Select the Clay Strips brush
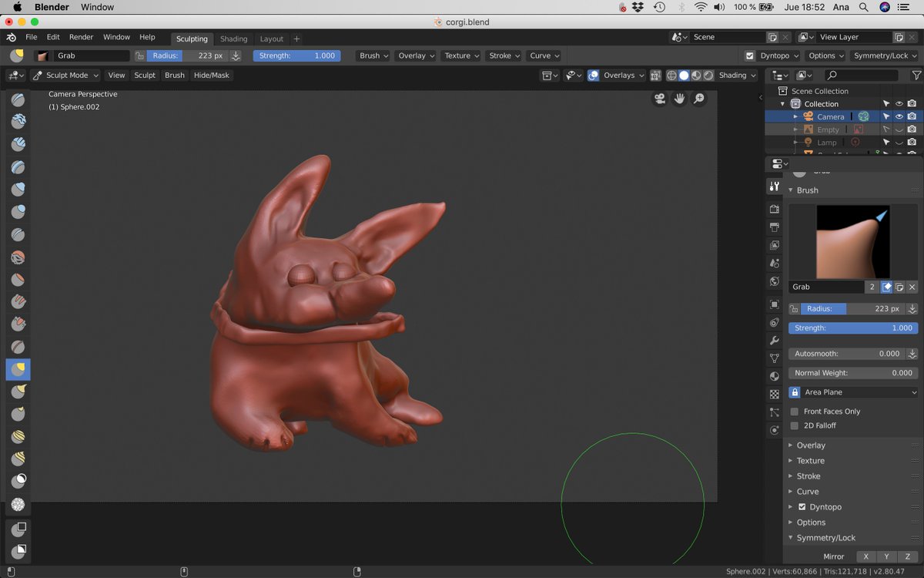 click(18, 145)
